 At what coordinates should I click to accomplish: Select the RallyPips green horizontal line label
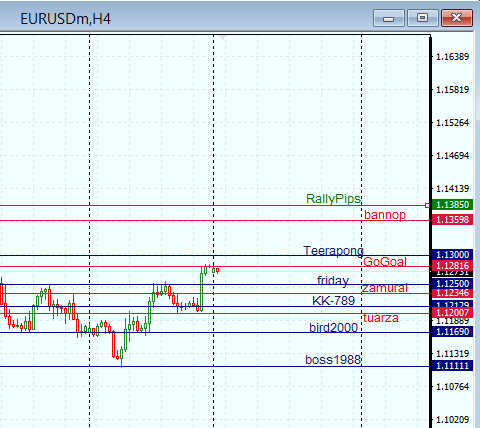[333, 199]
